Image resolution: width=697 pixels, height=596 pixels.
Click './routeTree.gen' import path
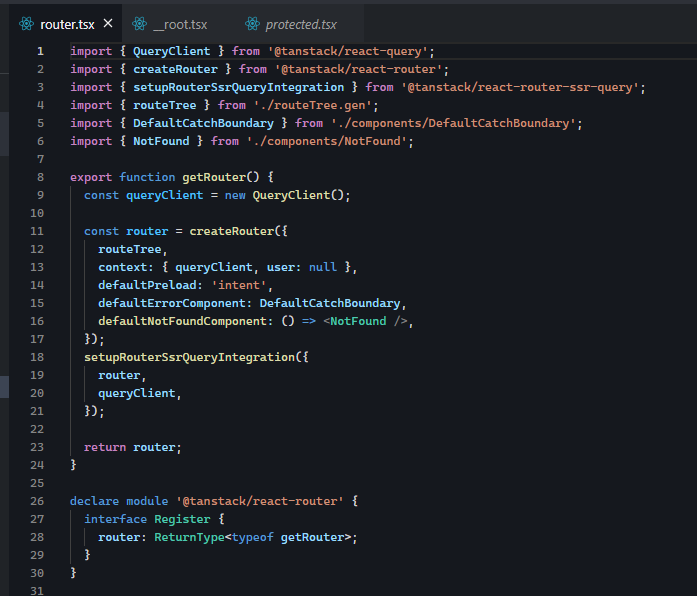click(313, 105)
